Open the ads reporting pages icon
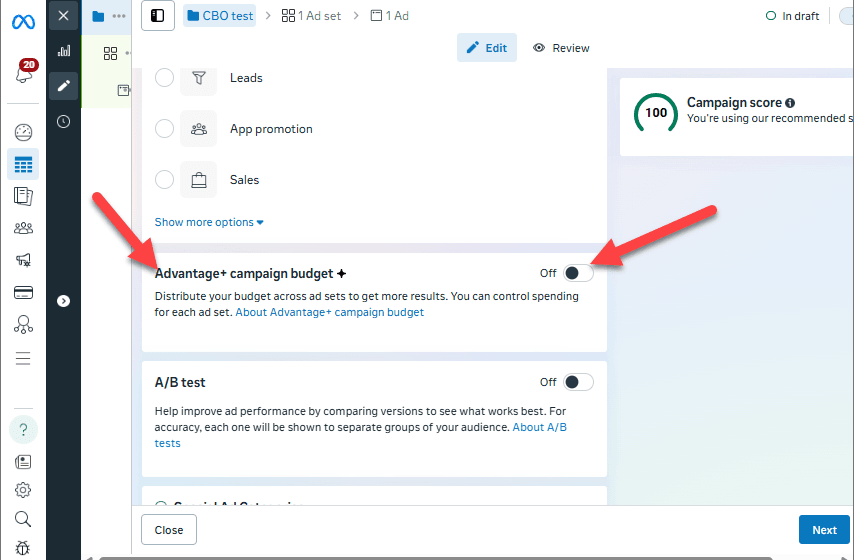The width and height of the screenshot is (854, 560). [23, 196]
